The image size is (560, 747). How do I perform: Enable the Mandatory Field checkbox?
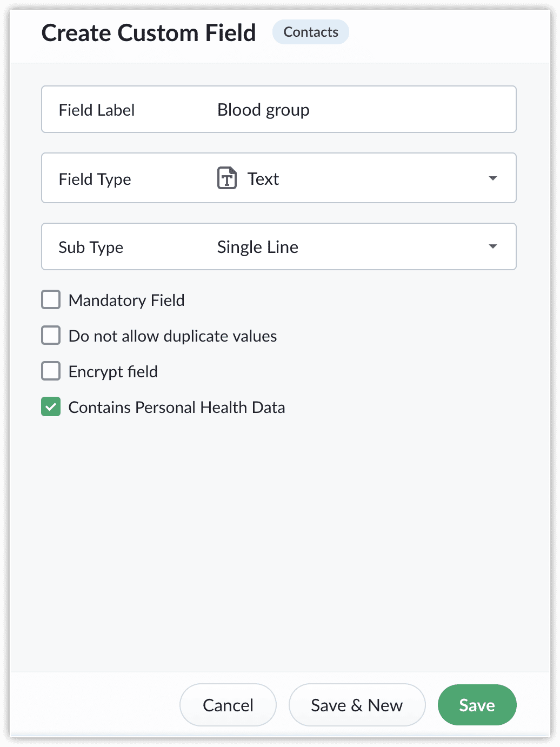[51, 300]
